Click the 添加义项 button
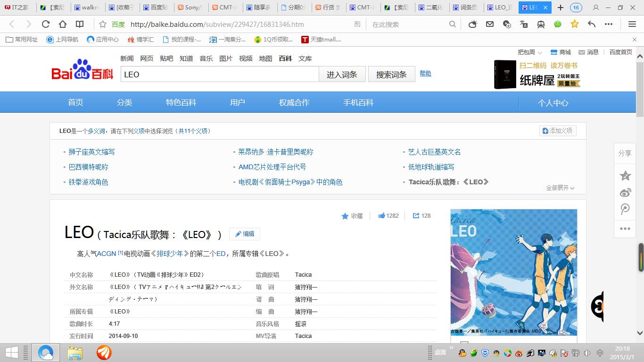The width and height of the screenshot is (644, 362). tap(558, 131)
